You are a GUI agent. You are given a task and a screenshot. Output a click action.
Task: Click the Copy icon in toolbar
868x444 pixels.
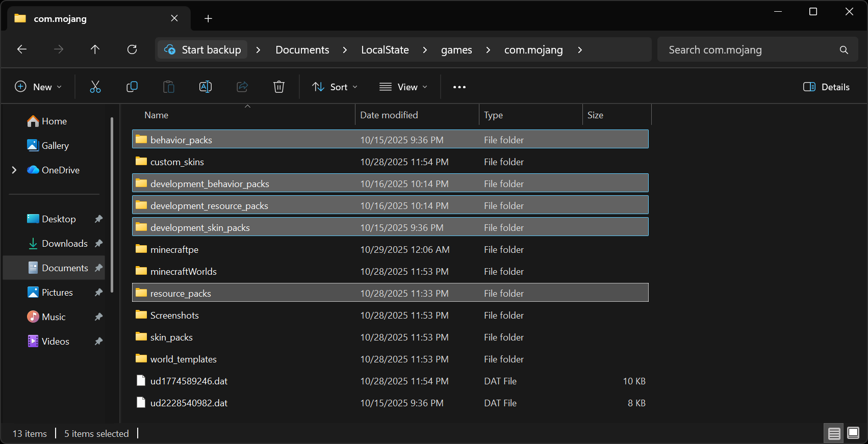(132, 87)
